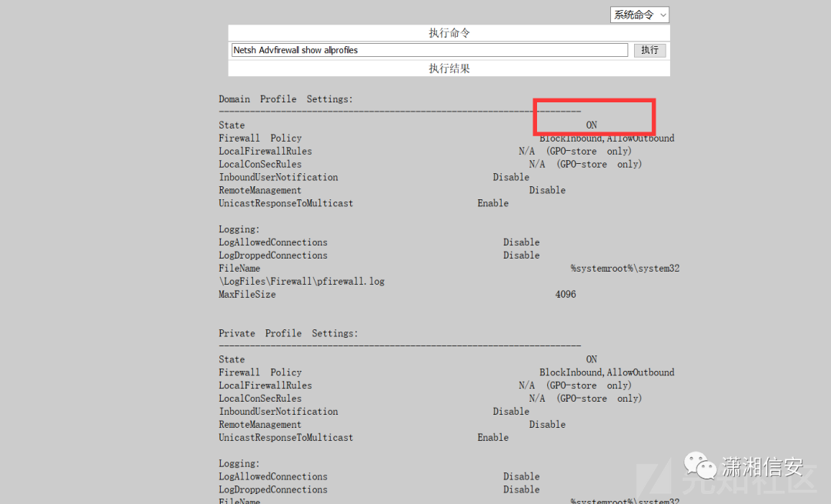
Task: Click the 执行命令 header
Action: (x=449, y=33)
